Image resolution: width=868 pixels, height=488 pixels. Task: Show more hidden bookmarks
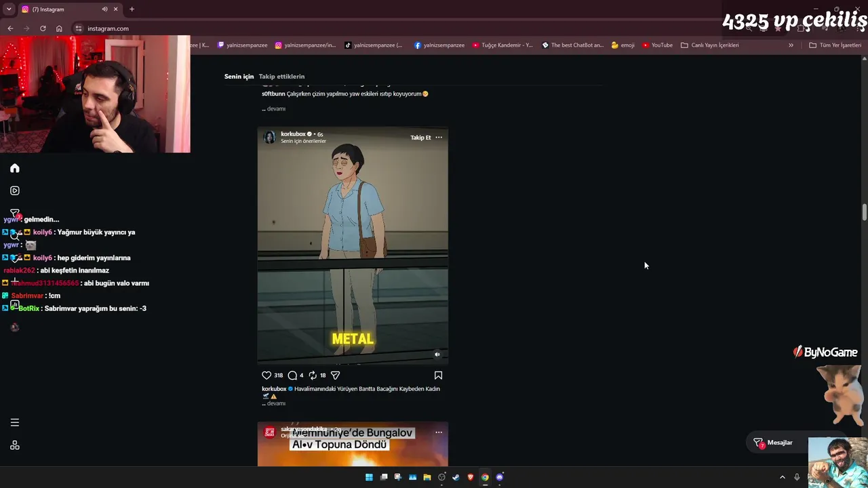point(791,45)
